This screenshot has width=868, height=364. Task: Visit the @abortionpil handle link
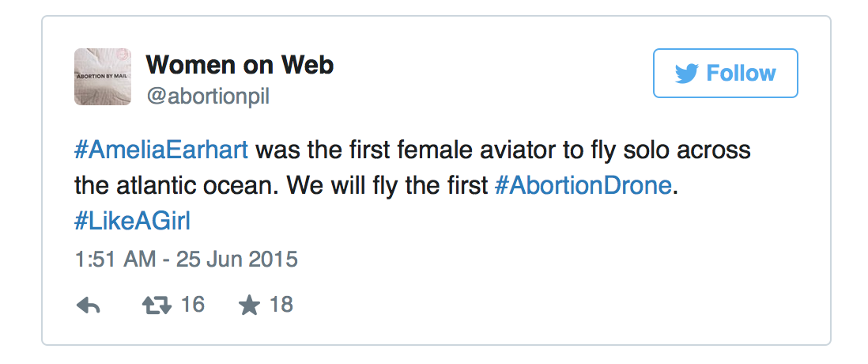click(208, 96)
